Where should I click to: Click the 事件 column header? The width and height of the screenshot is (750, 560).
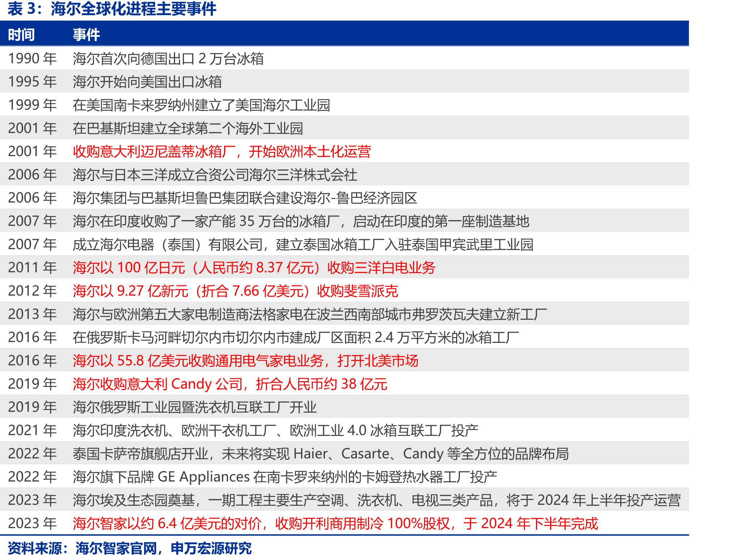click(x=86, y=35)
